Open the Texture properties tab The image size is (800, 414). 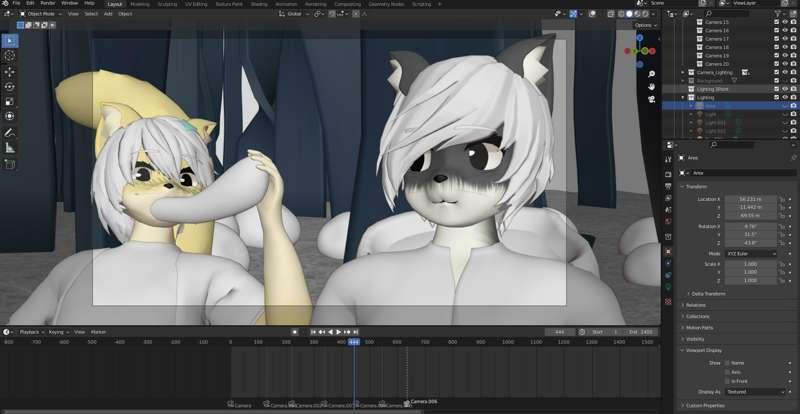pos(668,302)
